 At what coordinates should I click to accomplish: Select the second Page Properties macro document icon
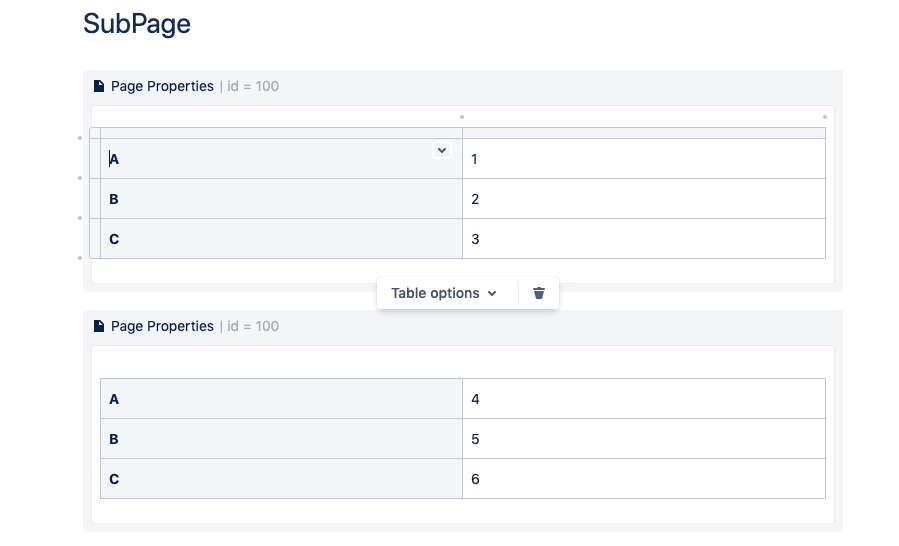99,326
